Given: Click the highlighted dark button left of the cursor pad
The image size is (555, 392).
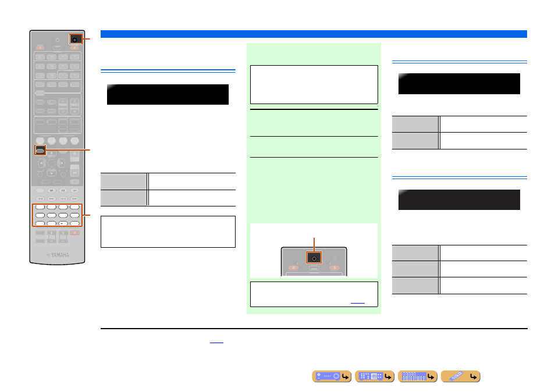Looking at the screenshot, I should 40,151.
